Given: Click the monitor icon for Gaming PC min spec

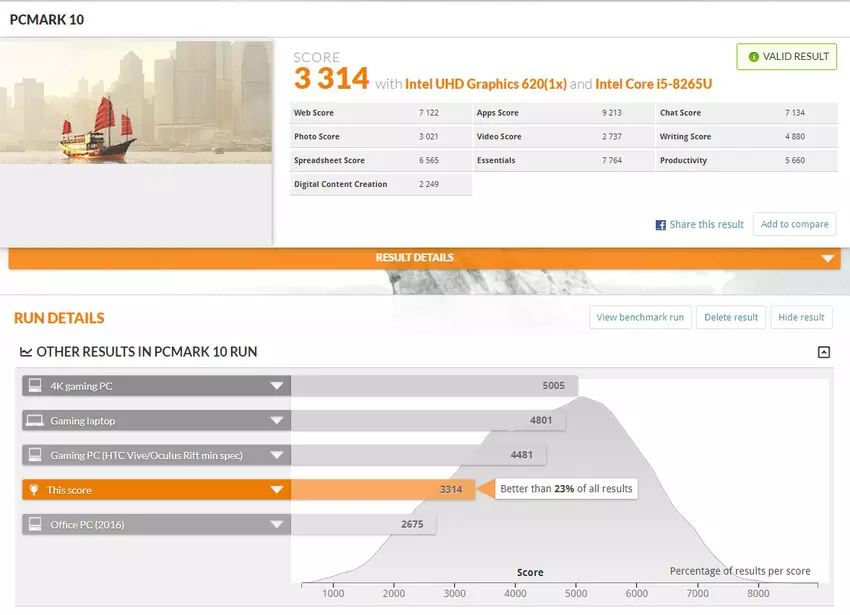Looking at the screenshot, I should tap(35, 455).
